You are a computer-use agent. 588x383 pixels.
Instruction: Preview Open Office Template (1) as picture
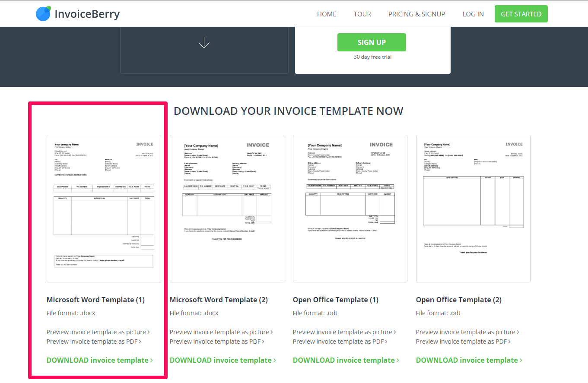[344, 332]
